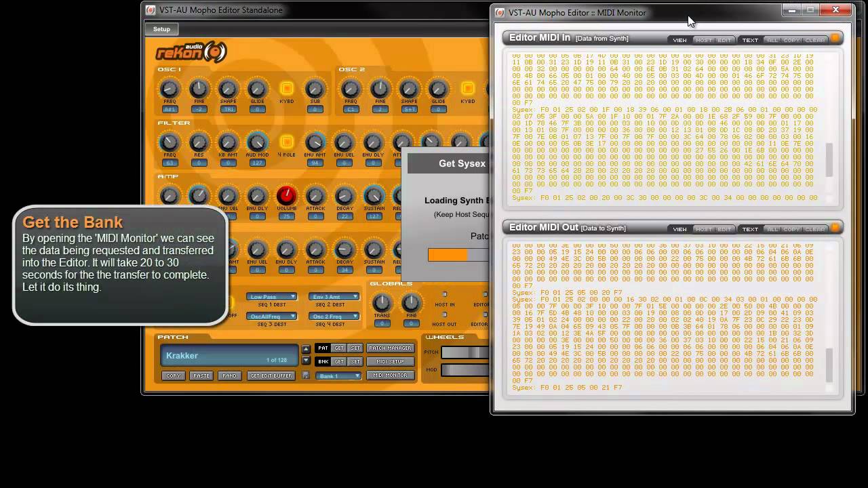
Task: Click the save disk icon beside Bank 1
Action: click(306, 375)
